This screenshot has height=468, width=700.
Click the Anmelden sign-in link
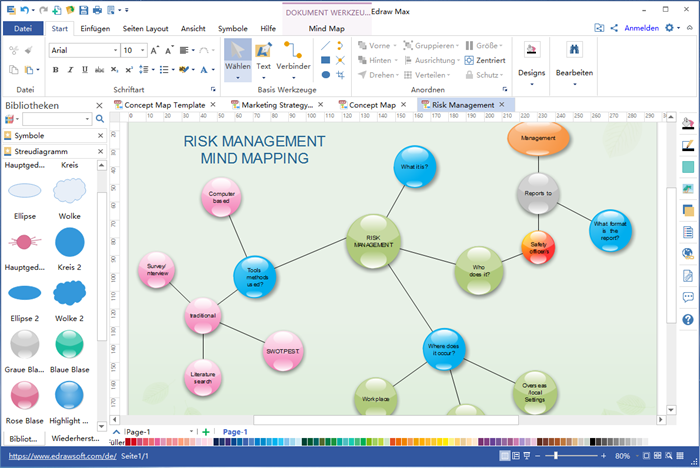tap(641, 28)
